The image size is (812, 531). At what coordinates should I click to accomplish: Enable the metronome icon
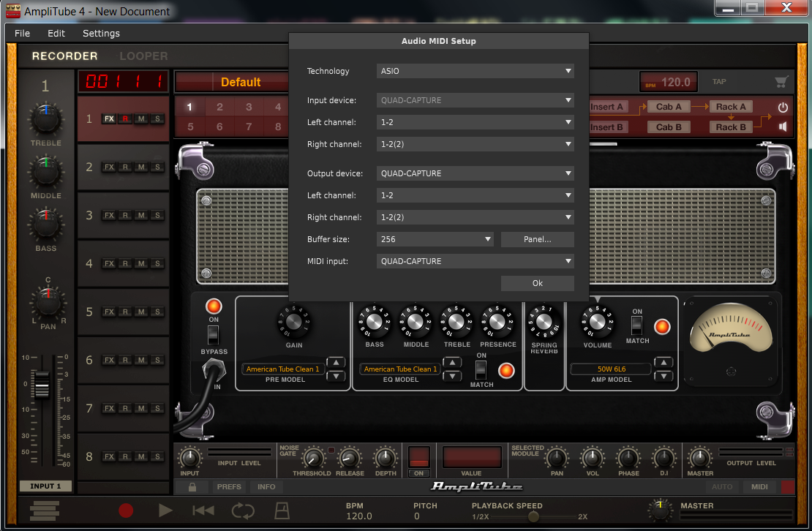(x=282, y=511)
